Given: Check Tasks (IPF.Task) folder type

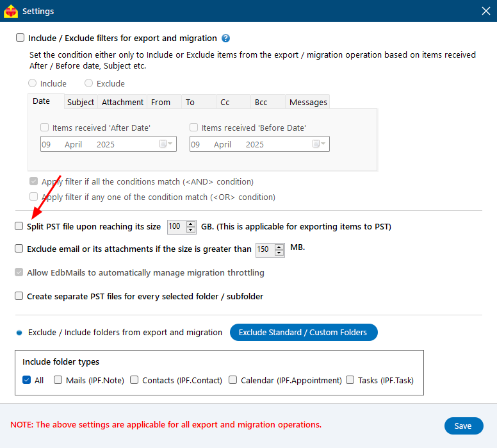Looking at the screenshot, I should tap(350, 380).
